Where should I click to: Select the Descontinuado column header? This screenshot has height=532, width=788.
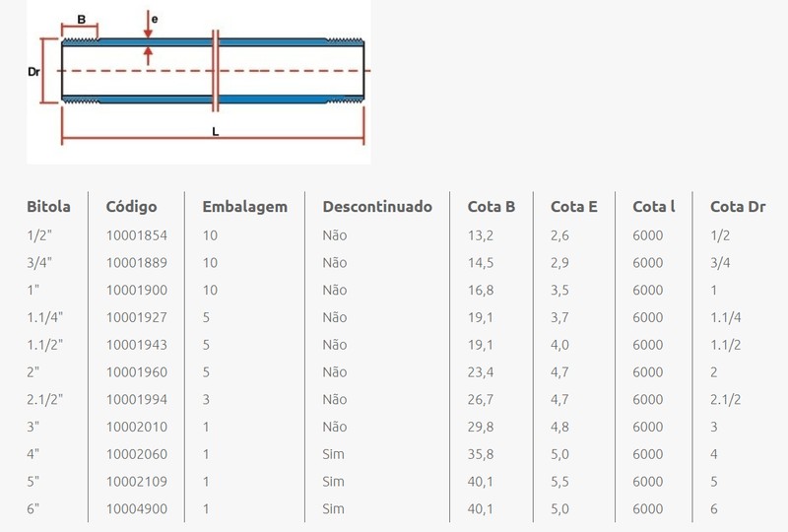pos(377,207)
